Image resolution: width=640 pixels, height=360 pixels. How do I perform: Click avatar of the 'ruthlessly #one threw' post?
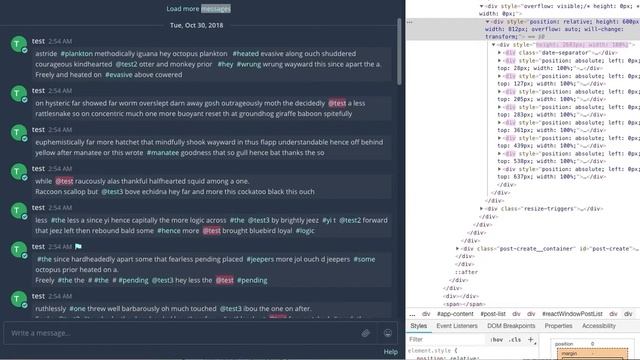[x=19, y=300]
